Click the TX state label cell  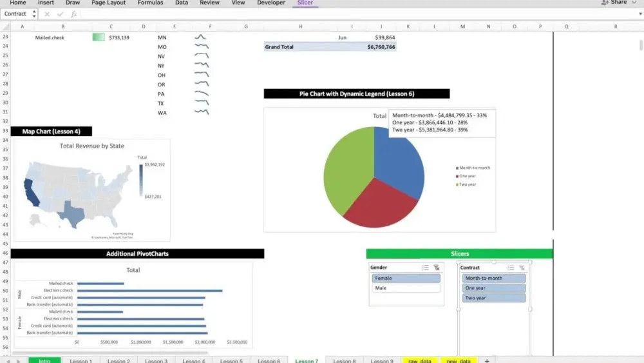pos(160,104)
